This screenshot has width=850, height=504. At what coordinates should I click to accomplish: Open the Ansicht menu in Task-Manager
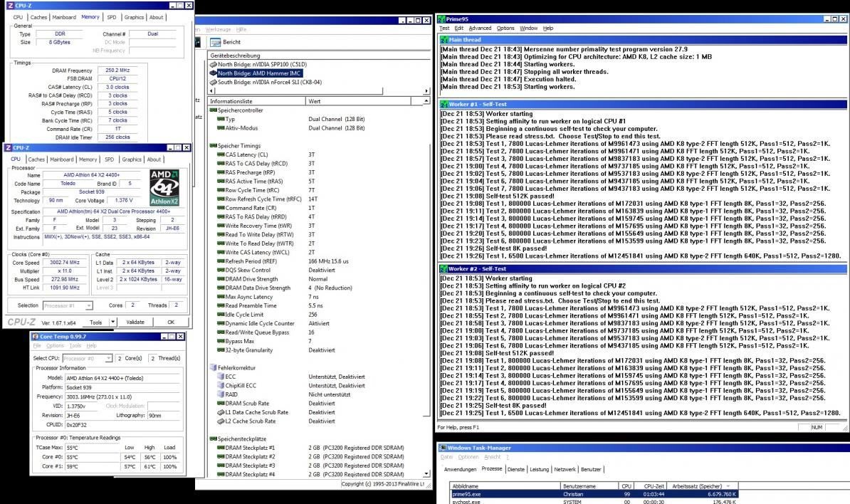492,457
